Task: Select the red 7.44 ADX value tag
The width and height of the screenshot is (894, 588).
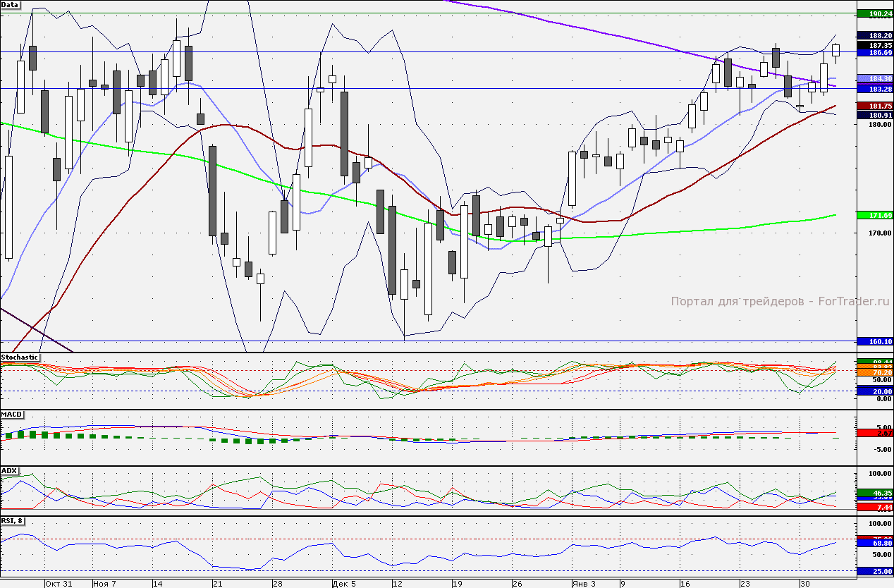Action: click(874, 507)
